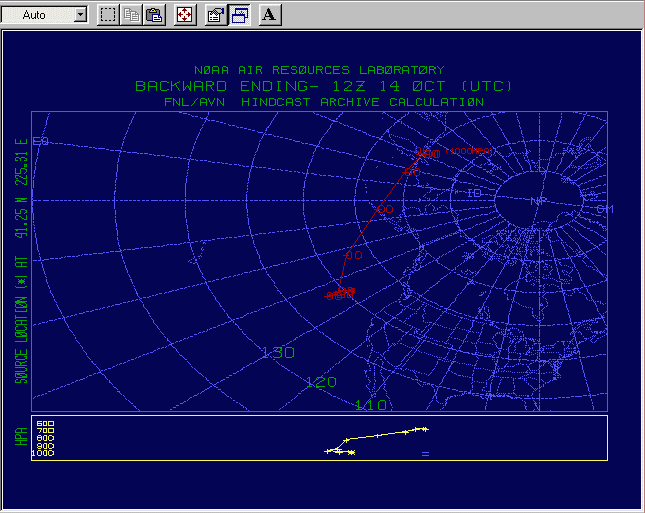The width and height of the screenshot is (645, 513).
Task: Click the Copy icon in the toolbar
Action: [131, 15]
